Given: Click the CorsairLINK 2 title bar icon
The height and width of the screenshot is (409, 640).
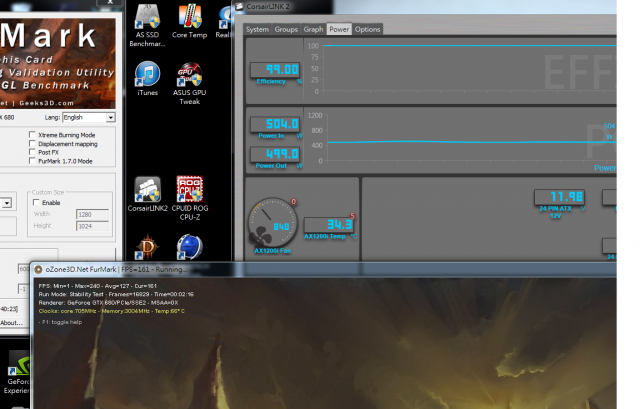Looking at the screenshot, I should 239,6.
